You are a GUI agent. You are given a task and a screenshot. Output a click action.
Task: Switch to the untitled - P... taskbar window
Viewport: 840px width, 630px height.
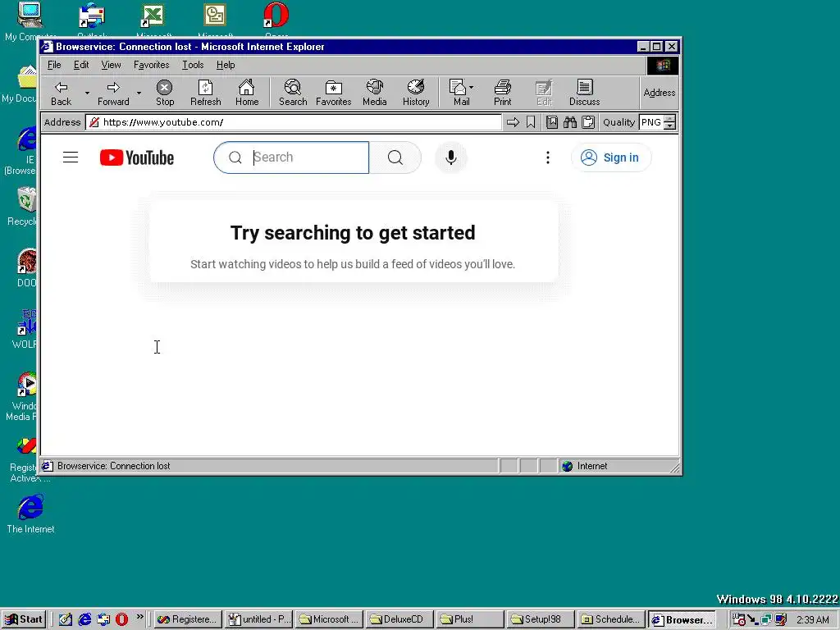coord(258,619)
